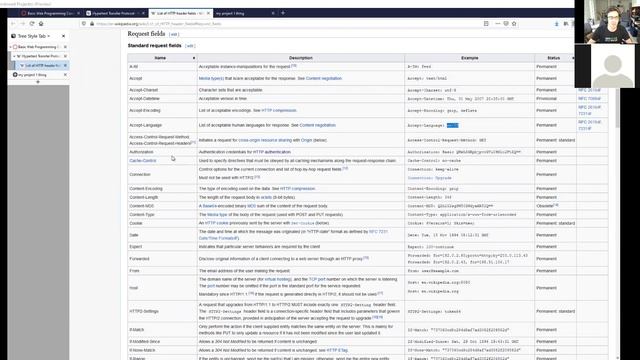The width and height of the screenshot is (640, 360).
Task: Click the Forwarded name cell
Action: 162,259
